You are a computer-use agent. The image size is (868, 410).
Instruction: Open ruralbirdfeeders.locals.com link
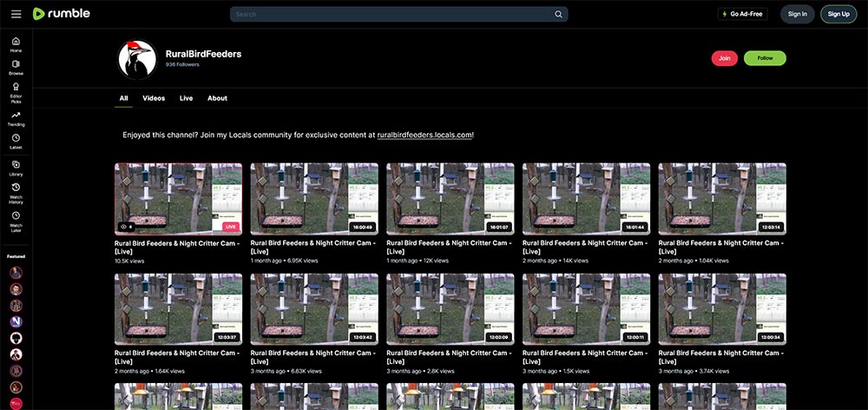pos(424,135)
